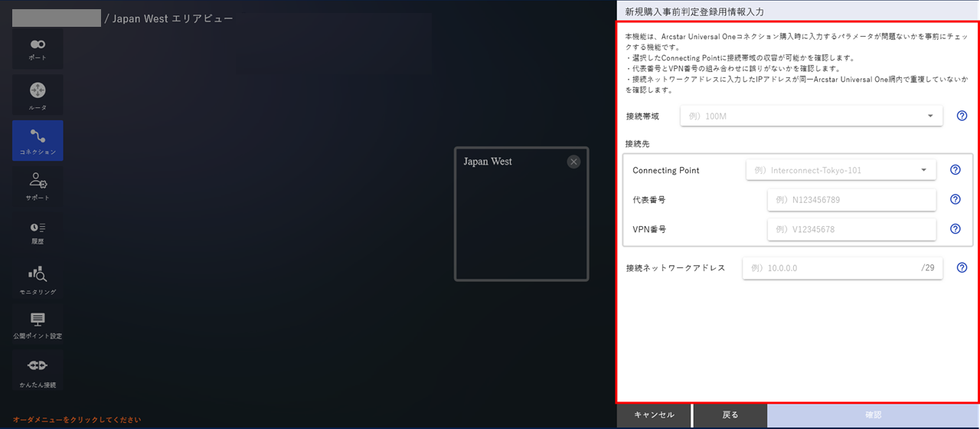Open the 履歴 history menu
This screenshot has width=980, height=429.
[x=38, y=232]
